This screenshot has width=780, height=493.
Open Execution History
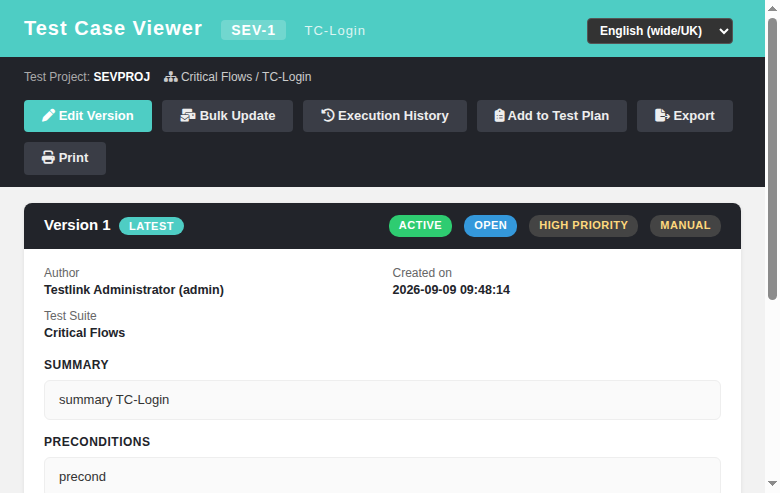tap(385, 116)
